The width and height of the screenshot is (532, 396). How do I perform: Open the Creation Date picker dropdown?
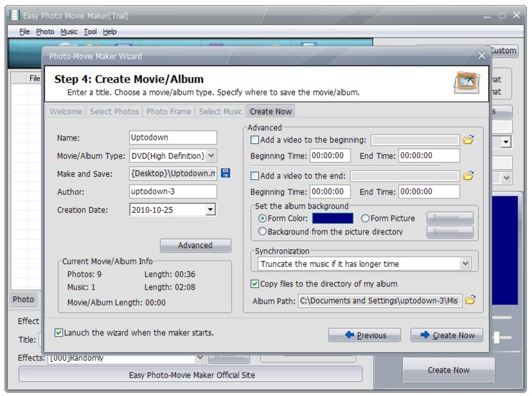(210, 210)
